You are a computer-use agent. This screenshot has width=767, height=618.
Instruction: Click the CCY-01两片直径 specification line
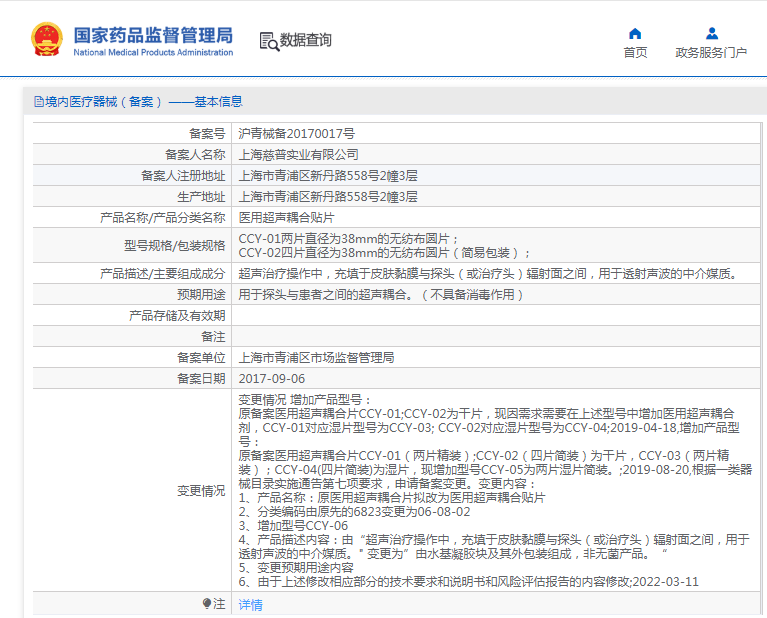click(348, 239)
